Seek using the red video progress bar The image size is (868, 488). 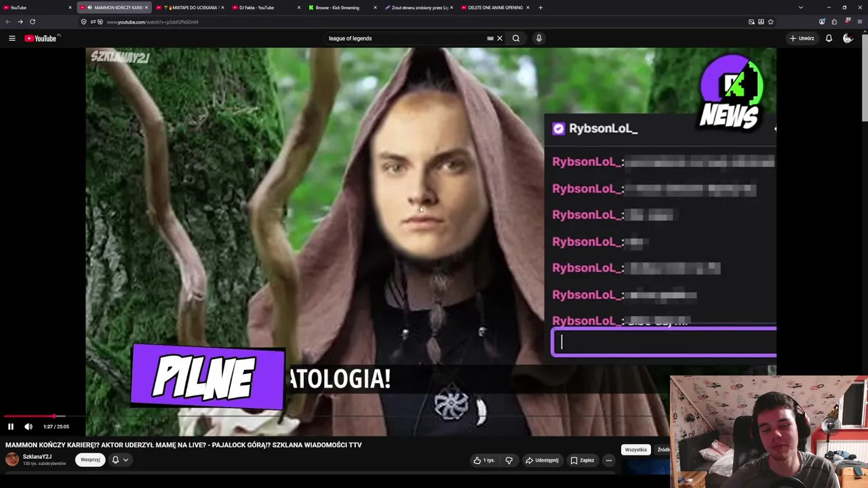click(x=28, y=416)
